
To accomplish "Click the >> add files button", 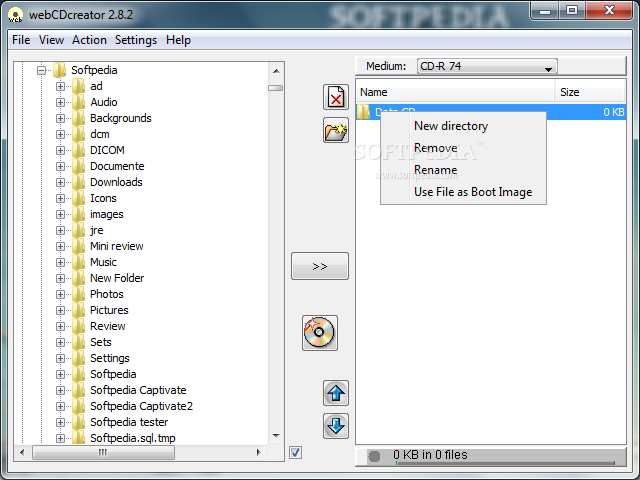I will point(320,266).
